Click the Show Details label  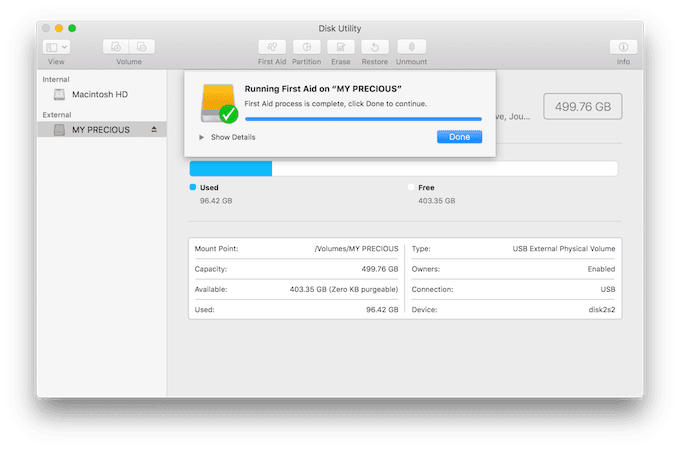coord(233,137)
